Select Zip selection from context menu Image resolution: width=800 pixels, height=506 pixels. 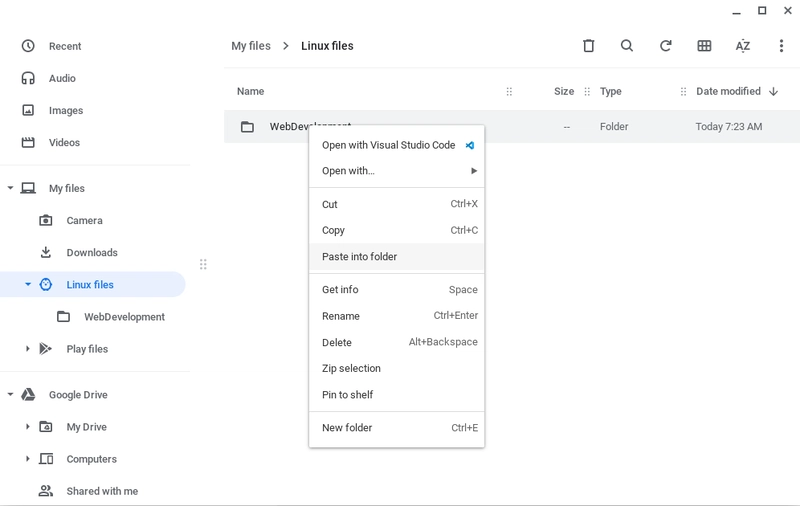coord(351,368)
